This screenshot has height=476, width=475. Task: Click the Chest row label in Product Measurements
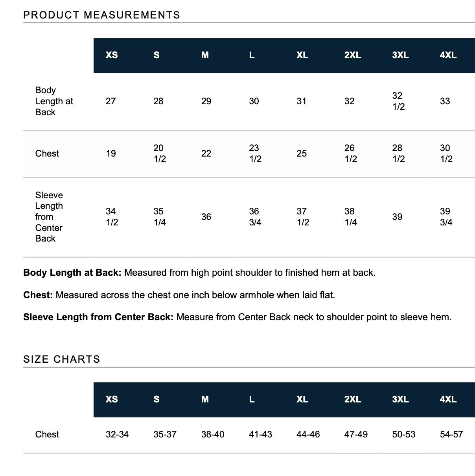(x=47, y=153)
